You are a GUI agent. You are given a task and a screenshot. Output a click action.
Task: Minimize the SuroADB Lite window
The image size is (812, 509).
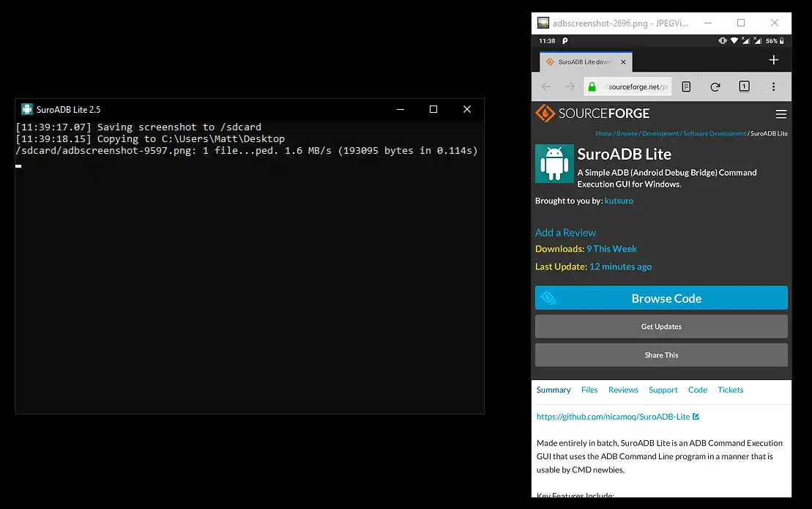coord(401,109)
